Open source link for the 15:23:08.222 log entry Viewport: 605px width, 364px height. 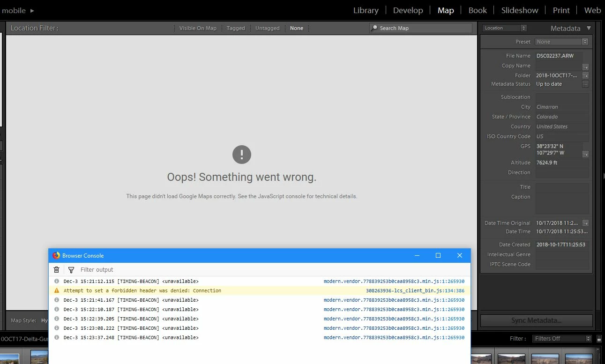(394, 328)
